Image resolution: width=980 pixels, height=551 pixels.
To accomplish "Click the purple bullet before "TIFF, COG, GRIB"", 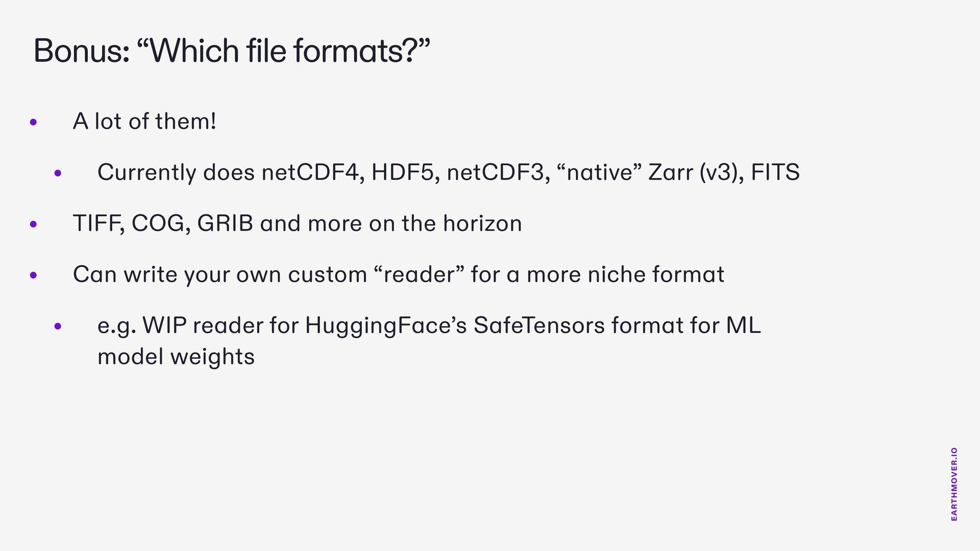I will pyautogui.click(x=34, y=224).
